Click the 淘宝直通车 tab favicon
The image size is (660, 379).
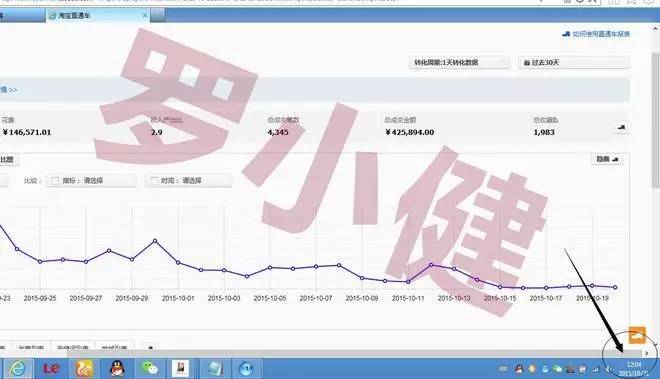click(53, 16)
